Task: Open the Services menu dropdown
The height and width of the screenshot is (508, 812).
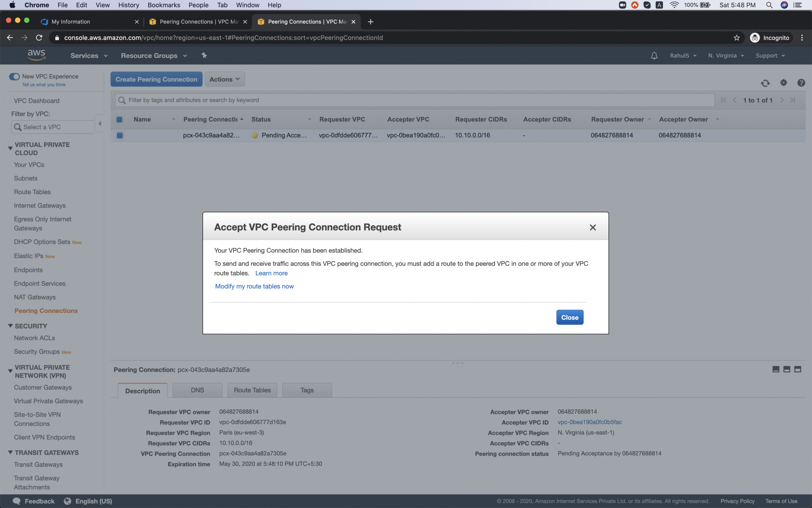Action: (x=89, y=55)
